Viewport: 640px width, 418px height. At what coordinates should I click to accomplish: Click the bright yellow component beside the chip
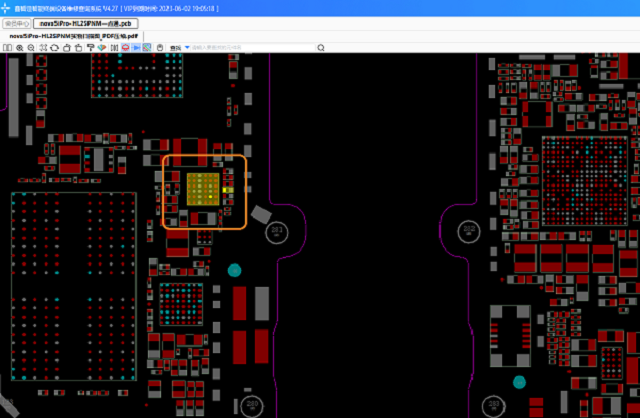tap(228, 190)
